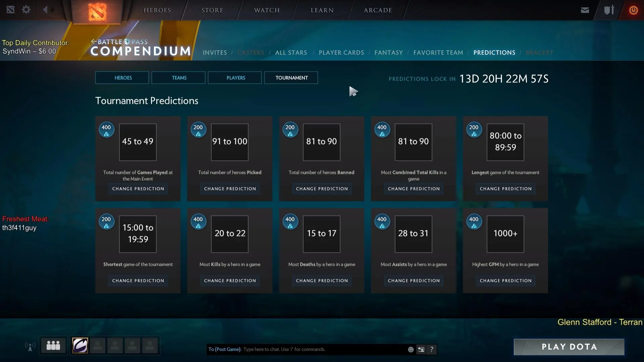644x362 pixels.
Task: Change prediction for Highest GPM
Action: click(505, 281)
